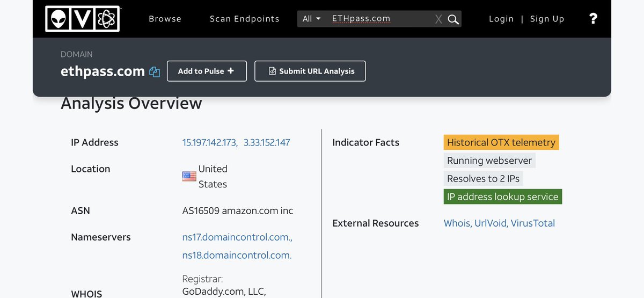The height and width of the screenshot is (298, 644).
Task: Go to Scan Endpoints
Action: (x=244, y=19)
